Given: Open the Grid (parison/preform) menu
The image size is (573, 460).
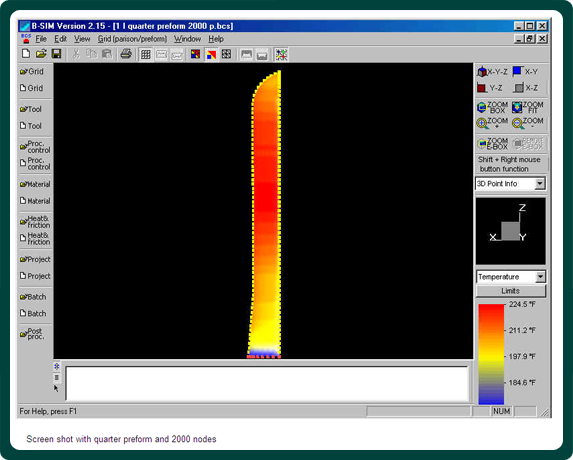Looking at the screenshot, I should (x=132, y=39).
